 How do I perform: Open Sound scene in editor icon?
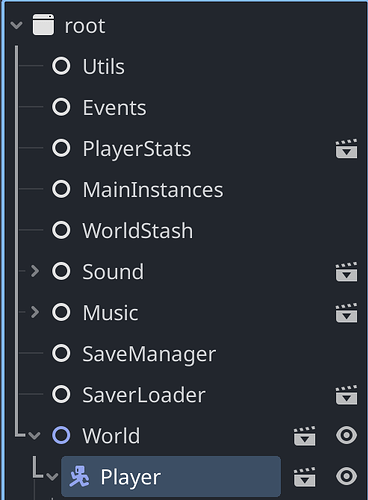pyautogui.click(x=346, y=271)
